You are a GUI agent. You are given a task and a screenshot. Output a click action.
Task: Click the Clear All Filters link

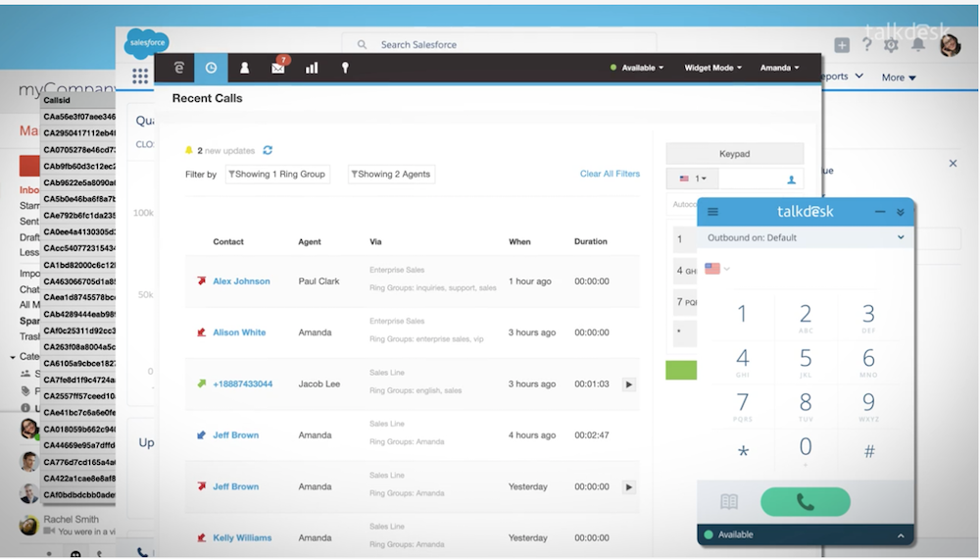tap(610, 174)
